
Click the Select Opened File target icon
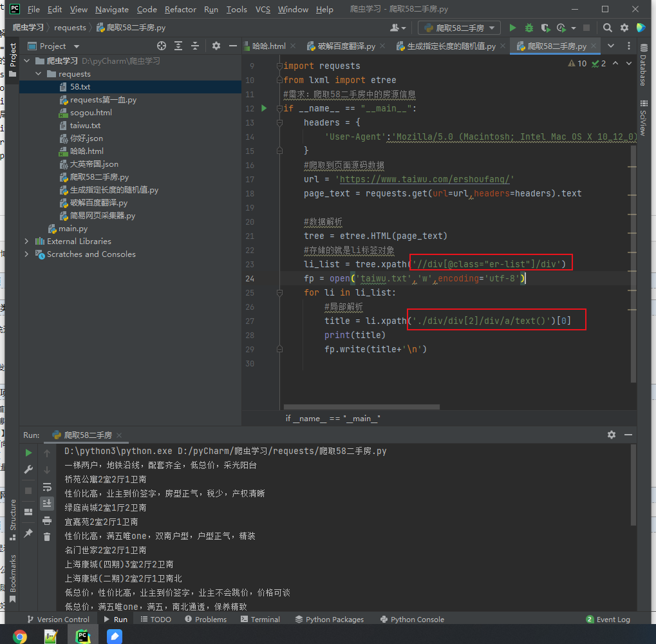pos(162,46)
